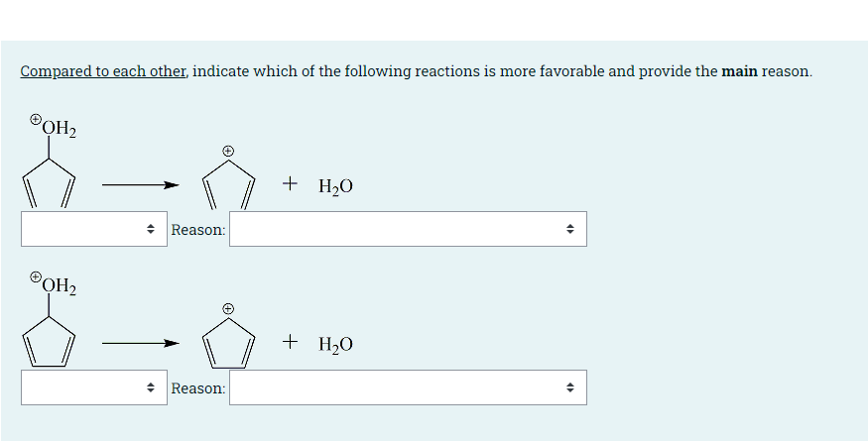Click the H2O label in the bottom reaction

coord(335,344)
